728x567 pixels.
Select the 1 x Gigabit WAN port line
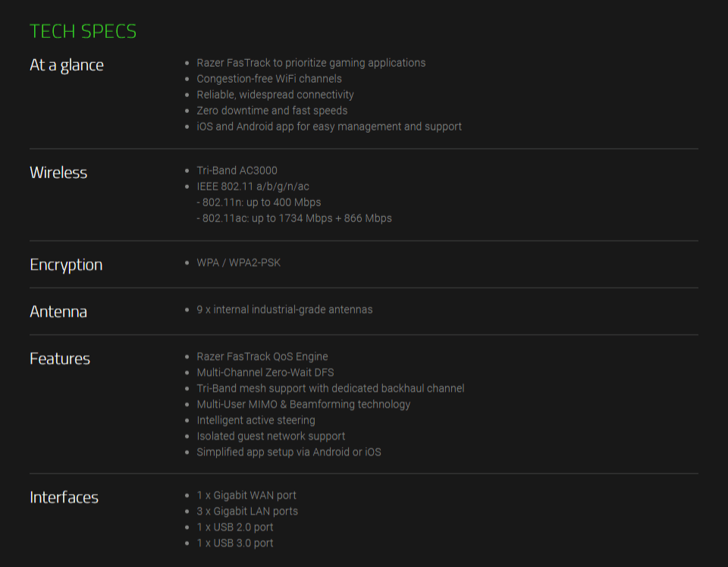(x=246, y=496)
